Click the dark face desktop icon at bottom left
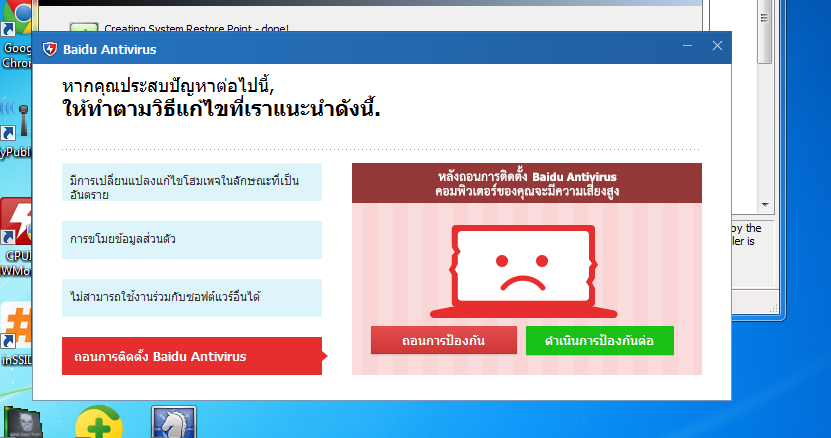 pos(23,423)
